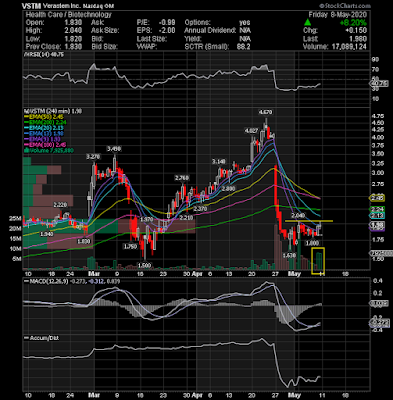Screen dimensions: 393x400
Task: Click the SCTR (Small) value 88.2
Action: 243,46
